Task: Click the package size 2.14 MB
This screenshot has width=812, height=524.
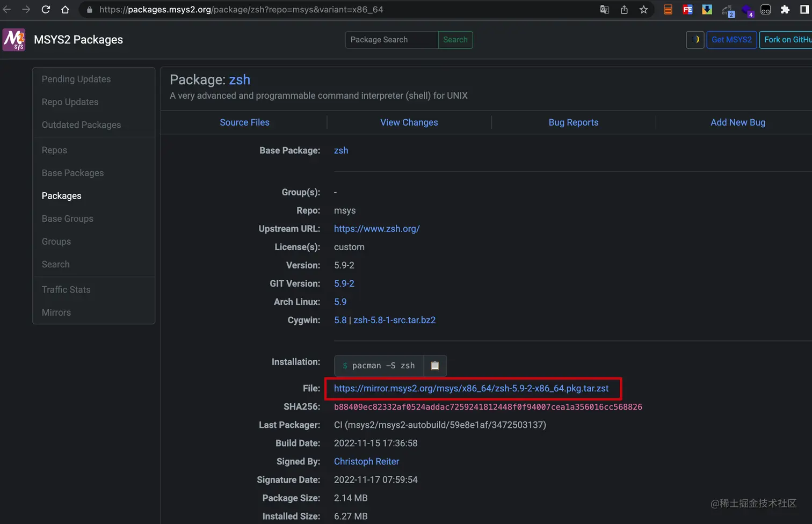Action: coord(351,498)
